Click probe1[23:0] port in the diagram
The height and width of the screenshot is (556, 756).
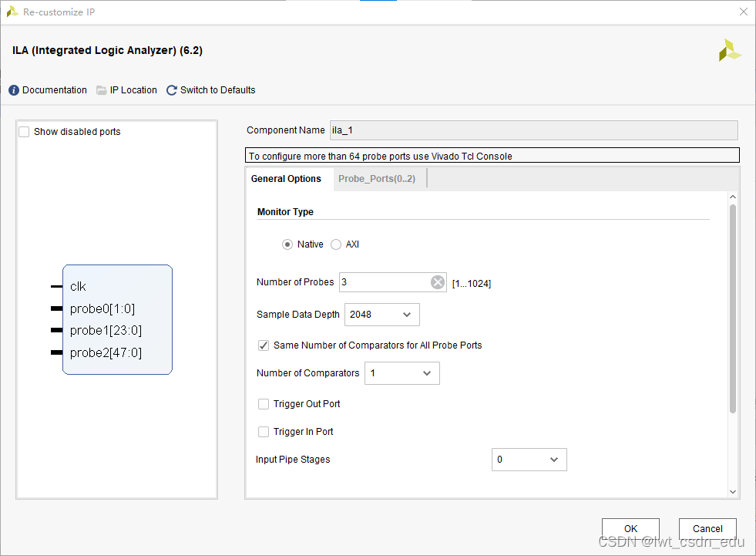coord(106,331)
